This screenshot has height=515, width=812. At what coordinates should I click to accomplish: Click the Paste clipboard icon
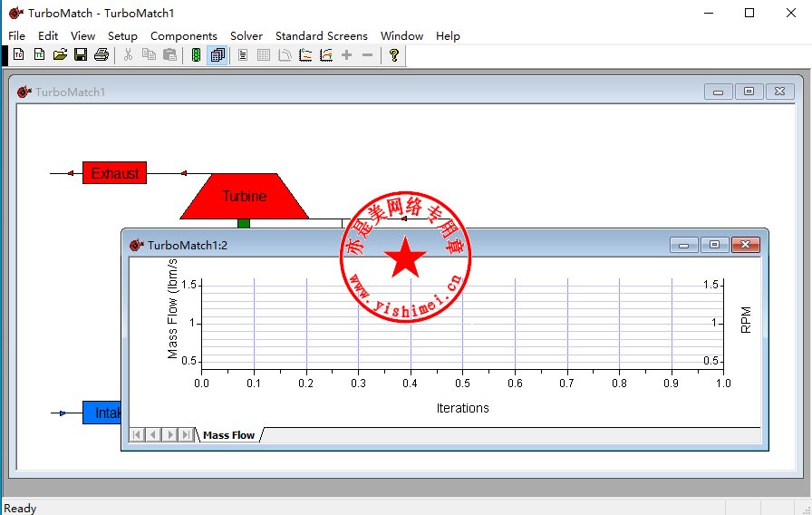point(169,54)
